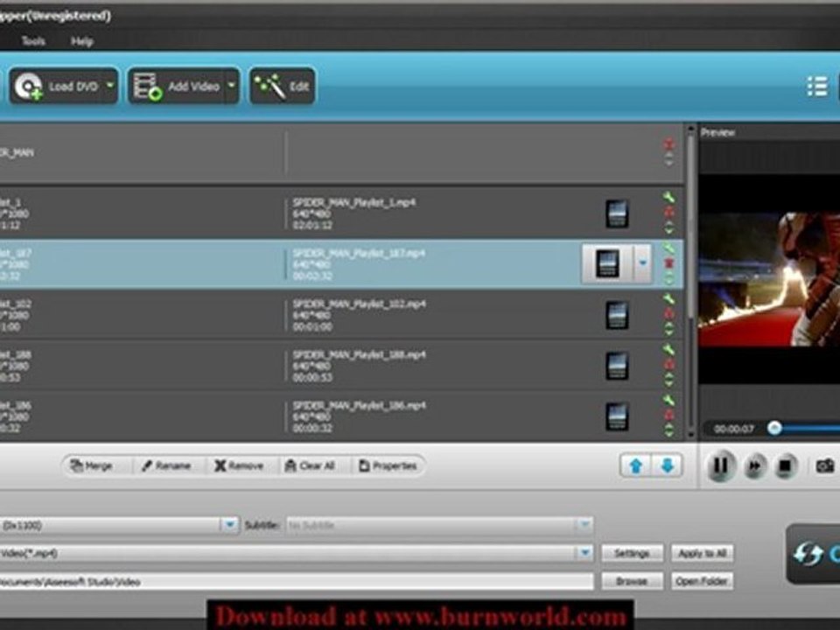Move selected item up with blue arrow
This screenshot has width=840, height=630.
click(x=635, y=465)
